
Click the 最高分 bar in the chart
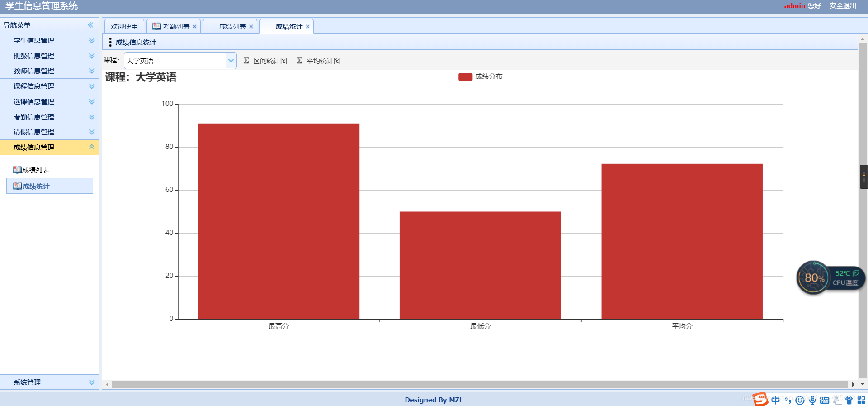click(278, 221)
